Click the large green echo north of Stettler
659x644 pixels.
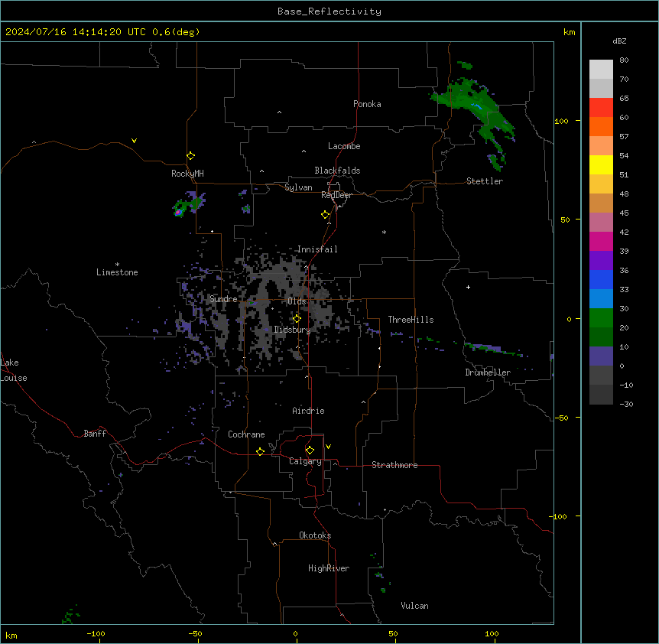tap(472, 105)
